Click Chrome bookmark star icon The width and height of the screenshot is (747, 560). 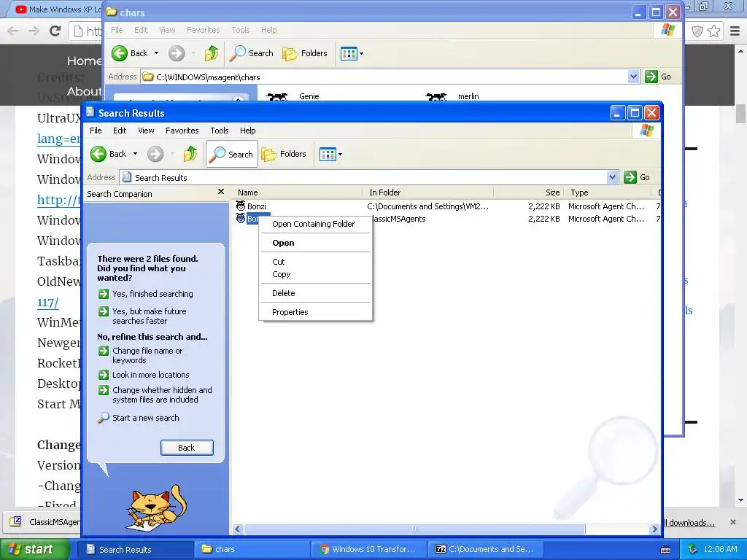713,31
